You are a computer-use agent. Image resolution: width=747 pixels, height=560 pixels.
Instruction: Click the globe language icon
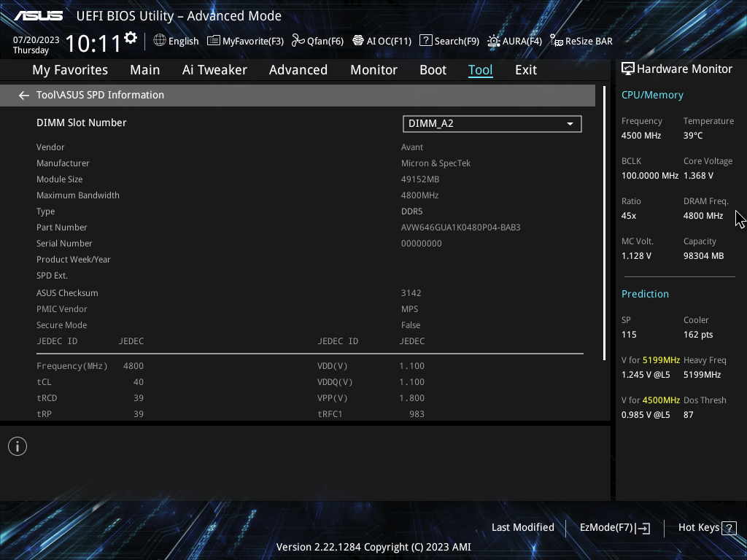click(160, 41)
